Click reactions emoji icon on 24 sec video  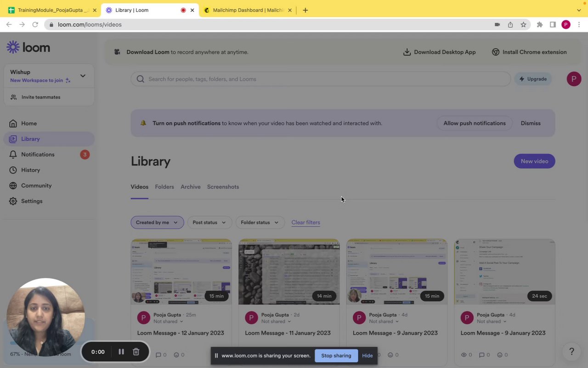pyautogui.click(x=499, y=355)
